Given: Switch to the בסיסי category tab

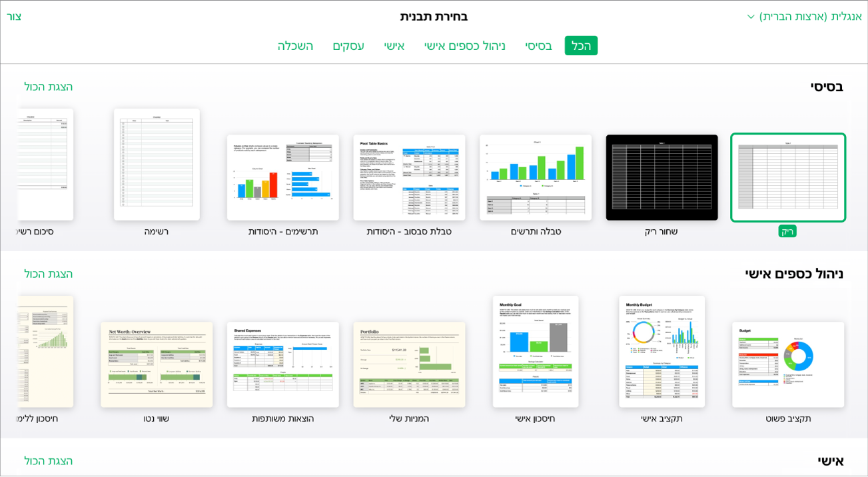Looking at the screenshot, I should (538, 46).
